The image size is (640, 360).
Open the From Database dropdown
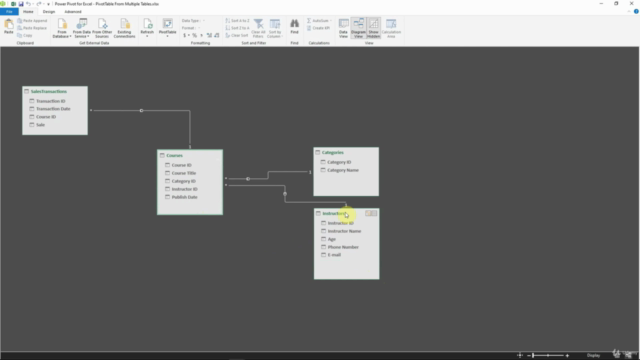tap(62, 28)
